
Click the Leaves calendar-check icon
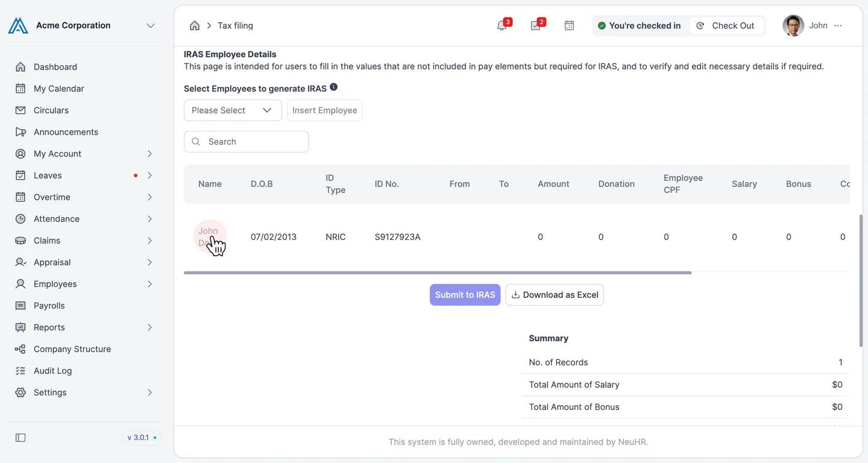coord(20,175)
